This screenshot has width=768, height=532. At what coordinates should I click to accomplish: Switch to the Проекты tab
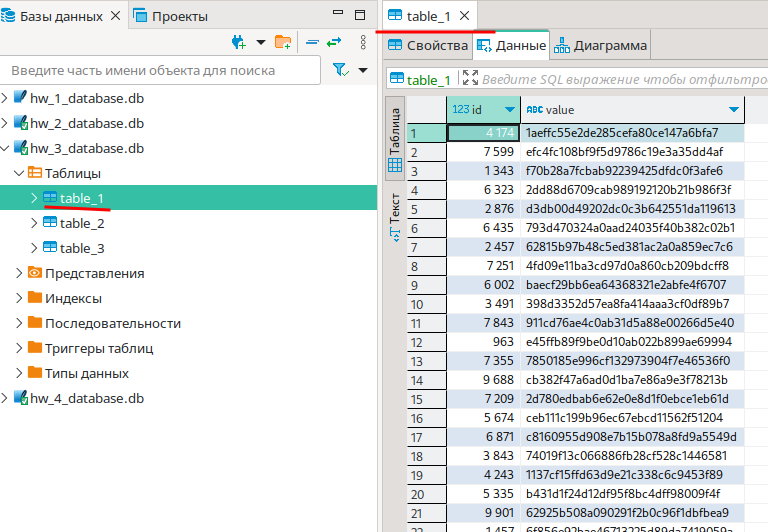coord(171,16)
